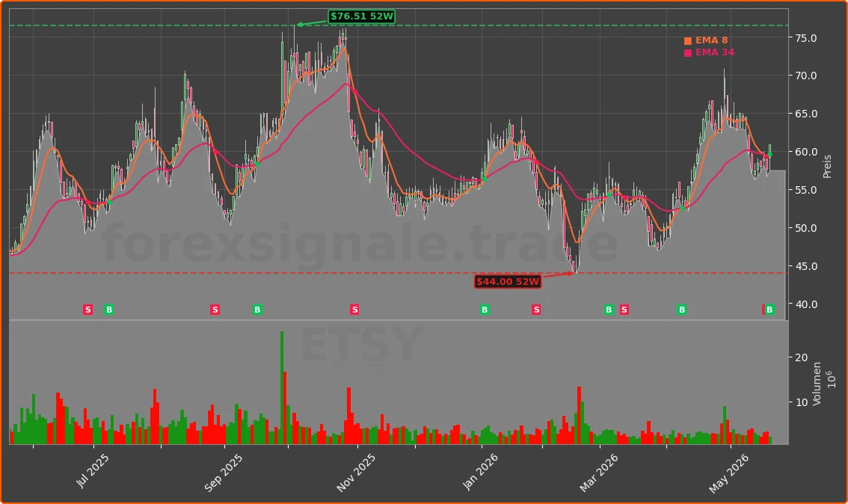Screen dimensions: 848x504
Task: Click the 10 volume axis value
Action: coord(802,402)
